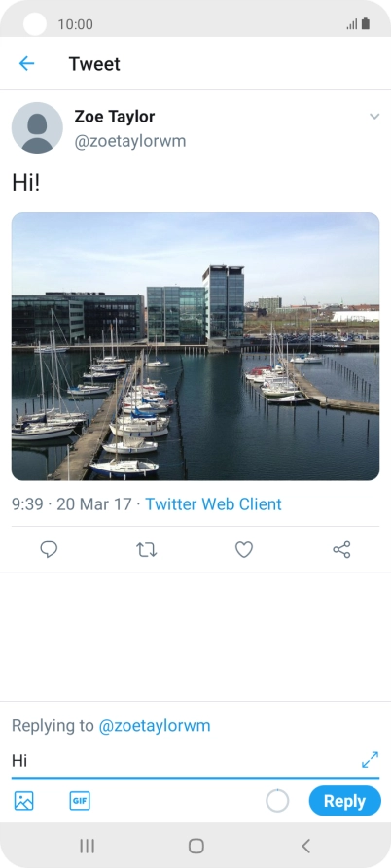
Task: Open the reply speech bubble icon
Action: (x=49, y=550)
